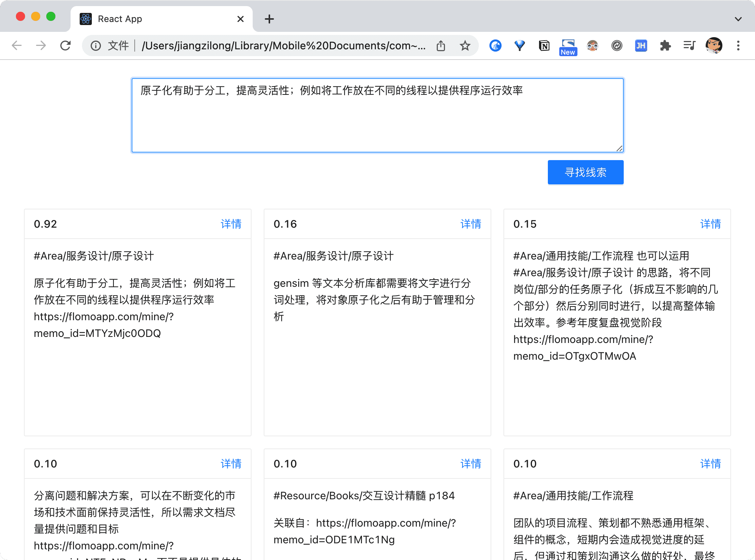Open a new tab with the plus button

click(269, 19)
